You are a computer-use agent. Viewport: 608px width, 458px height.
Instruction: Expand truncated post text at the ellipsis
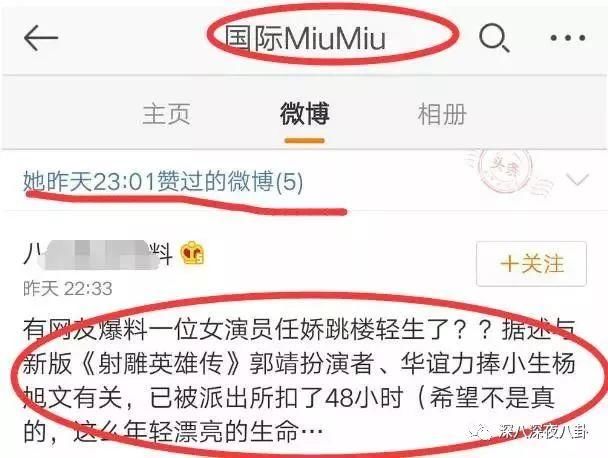pyautogui.click(x=312, y=430)
